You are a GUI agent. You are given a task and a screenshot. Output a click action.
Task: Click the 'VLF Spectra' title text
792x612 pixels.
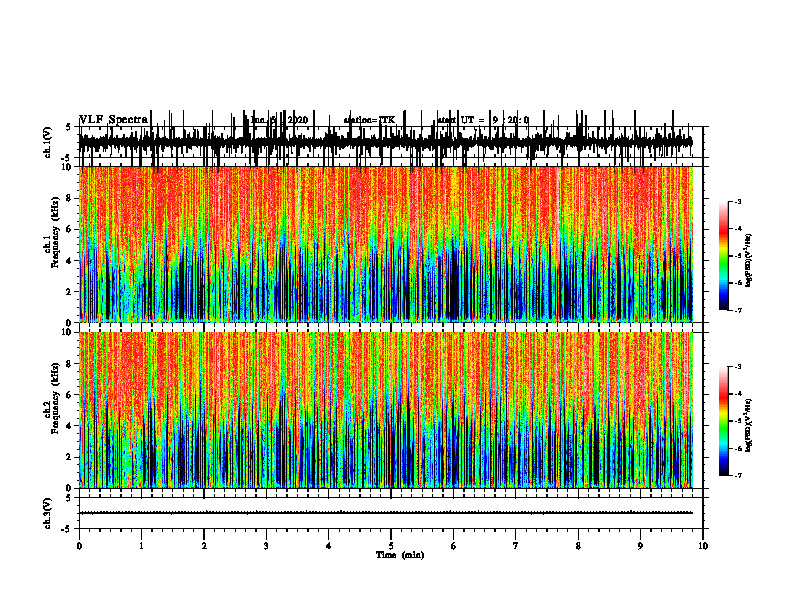tap(114, 119)
